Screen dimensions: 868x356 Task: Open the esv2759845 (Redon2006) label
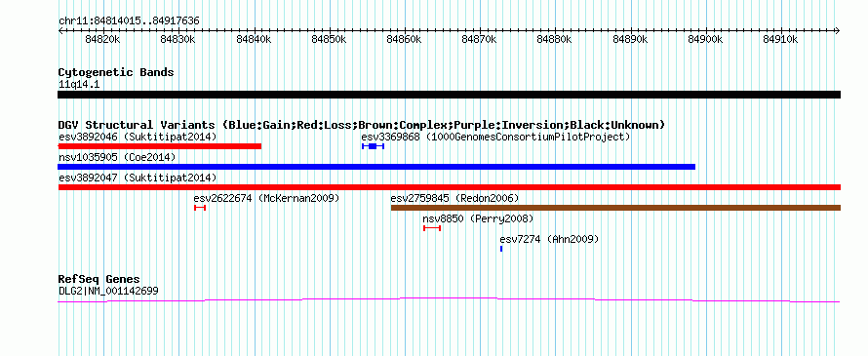pos(454,198)
